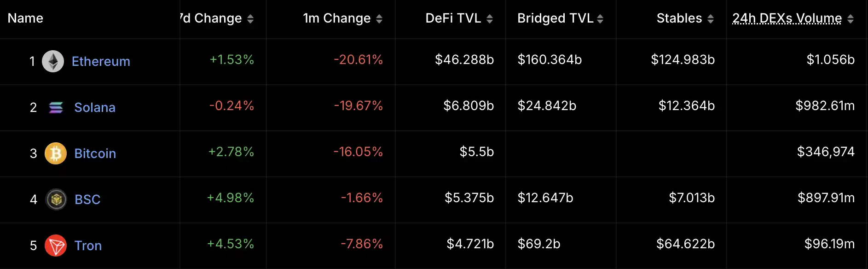The height and width of the screenshot is (269, 868).
Task: Sort by 1m Change column arrows
Action: tap(379, 19)
